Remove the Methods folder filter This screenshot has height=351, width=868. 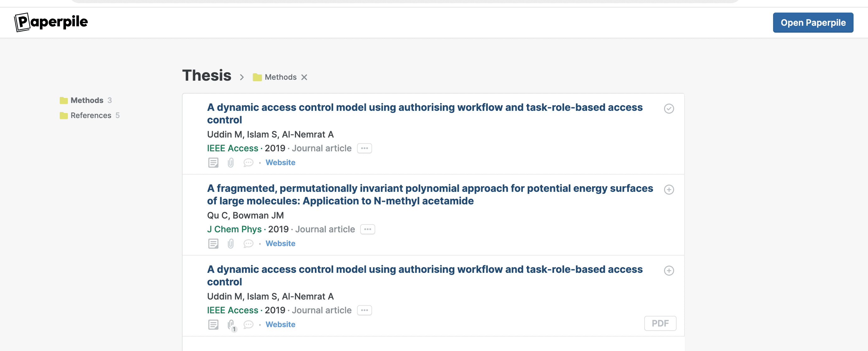click(304, 78)
